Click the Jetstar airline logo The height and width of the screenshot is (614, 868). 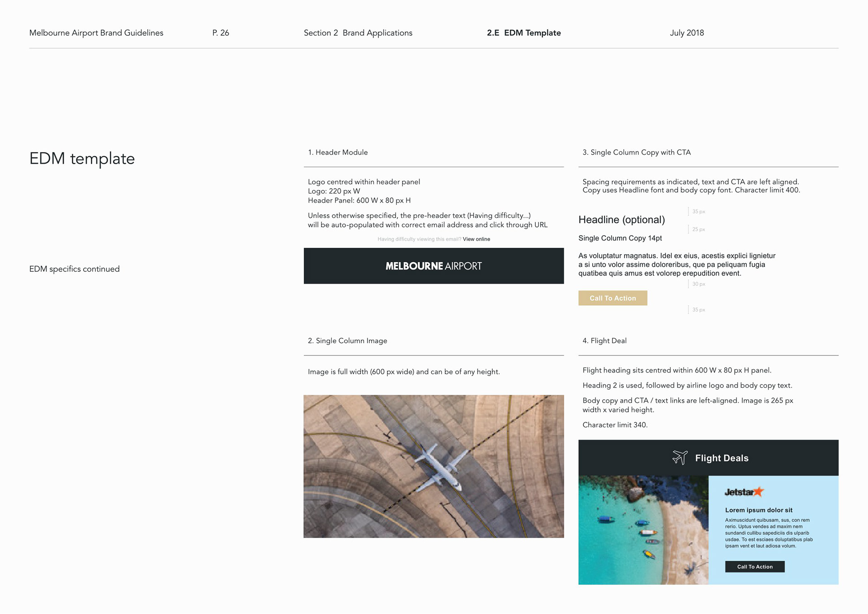click(x=744, y=492)
